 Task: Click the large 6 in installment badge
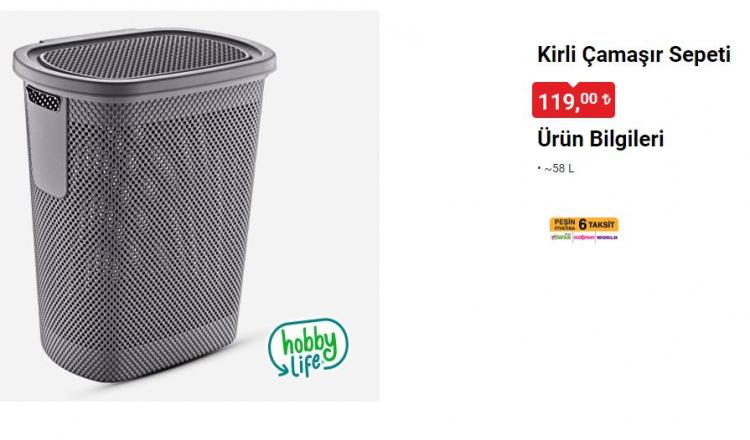click(583, 224)
